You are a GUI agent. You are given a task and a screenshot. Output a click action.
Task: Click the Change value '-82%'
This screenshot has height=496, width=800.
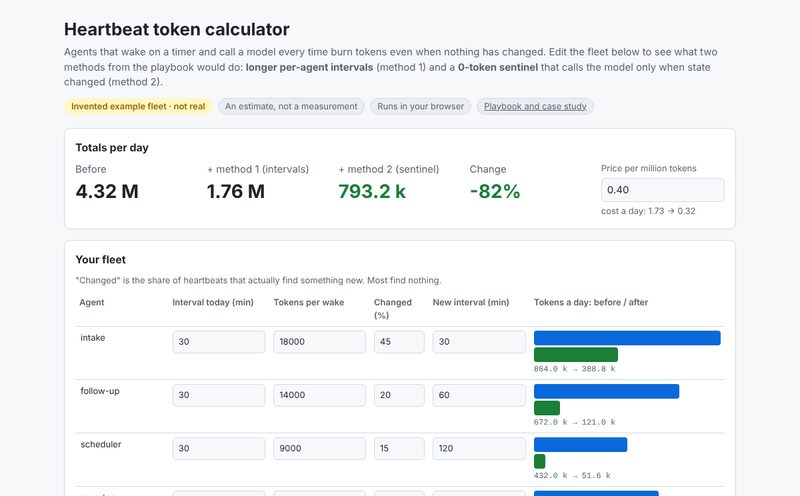click(495, 191)
